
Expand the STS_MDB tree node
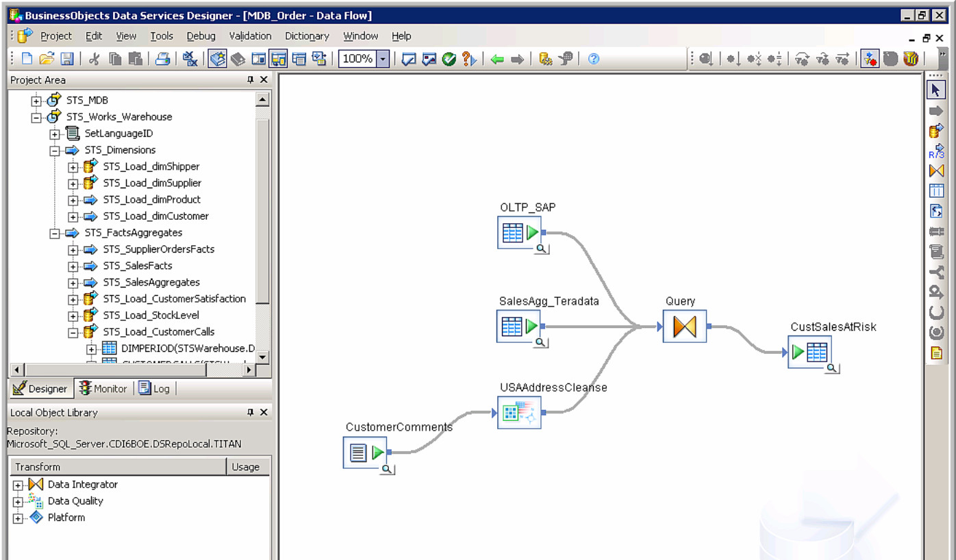36,101
